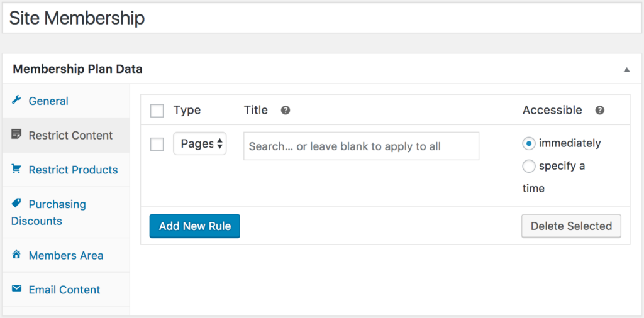The width and height of the screenshot is (644, 318).
Task: Click the Delete Selected button
Action: (571, 226)
